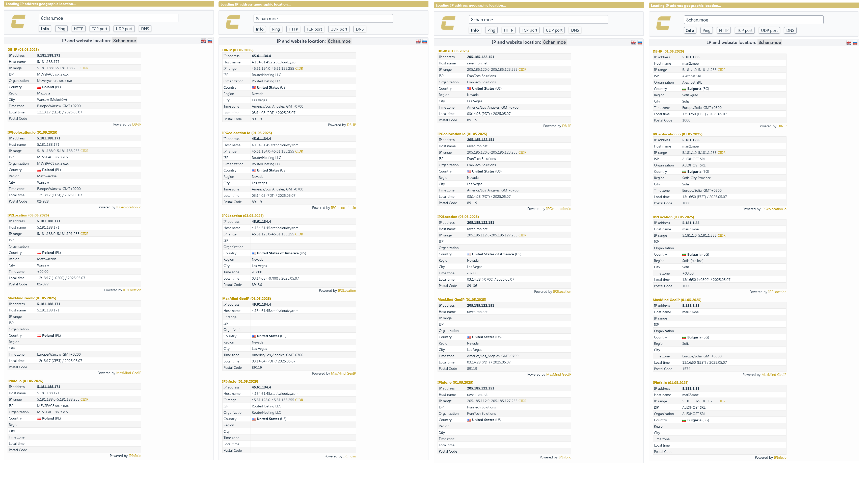Follow IPGeolocation.io powered-by link in the raveniron.net panel
The image size is (868, 490).
tap(559, 209)
